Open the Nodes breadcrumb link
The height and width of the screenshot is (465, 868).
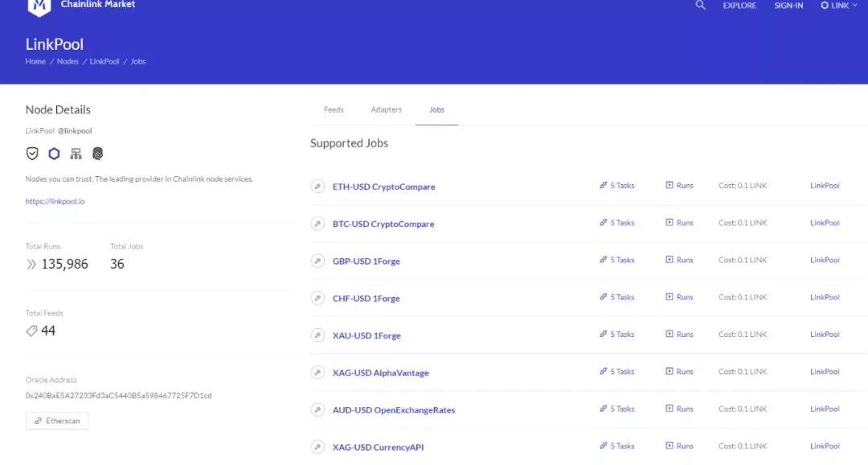click(68, 61)
